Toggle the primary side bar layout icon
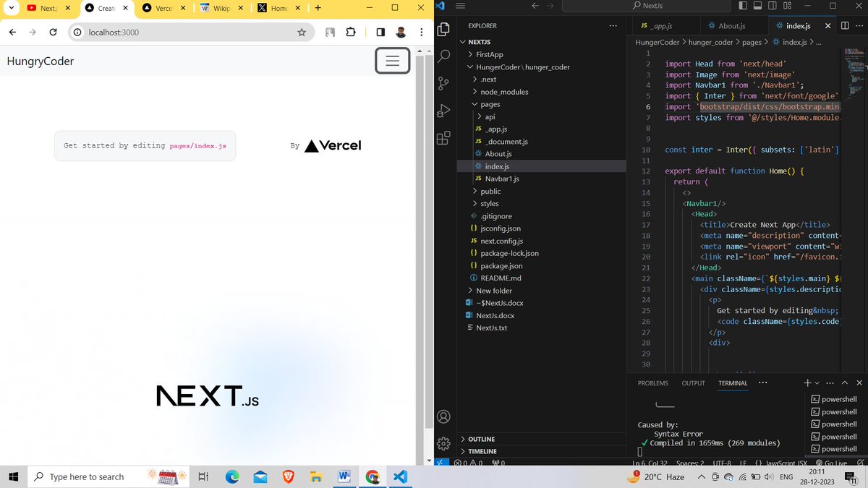 (x=743, y=6)
